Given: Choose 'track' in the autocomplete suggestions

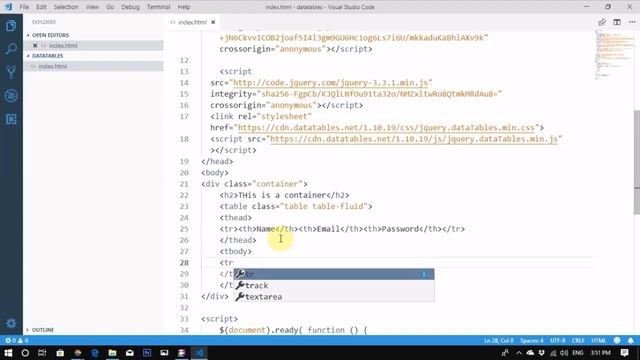Looking at the screenshot, I should [x=333, y=285].
